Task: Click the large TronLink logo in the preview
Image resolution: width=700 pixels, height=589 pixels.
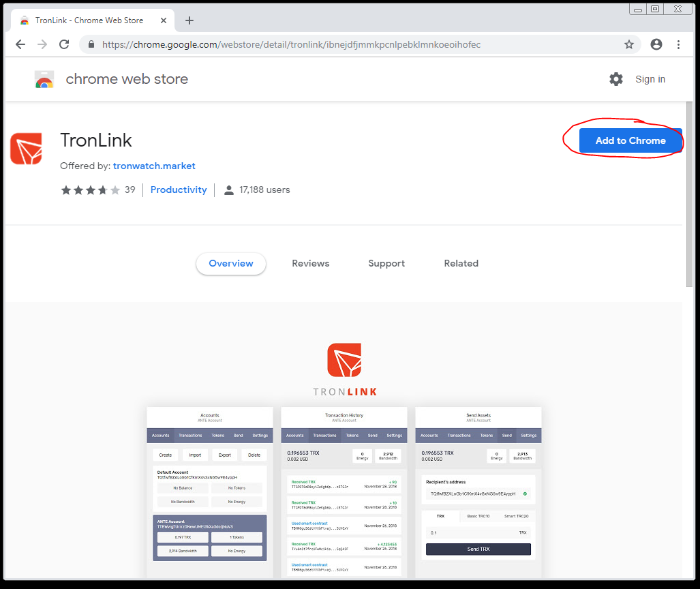Action: coord(344,360)
